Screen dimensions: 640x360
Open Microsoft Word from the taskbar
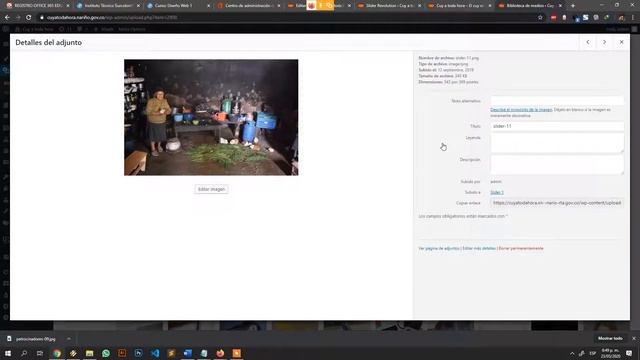coord(187,353)
